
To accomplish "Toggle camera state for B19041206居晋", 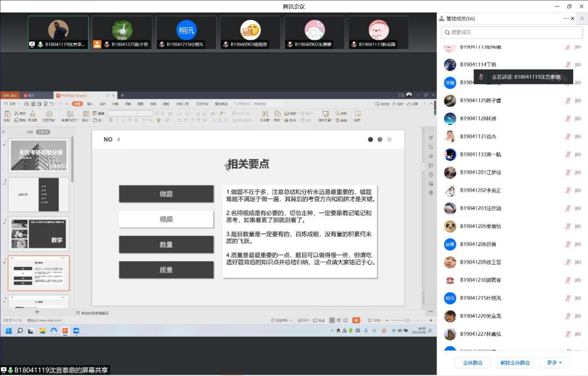I will [x=578, y=244].
